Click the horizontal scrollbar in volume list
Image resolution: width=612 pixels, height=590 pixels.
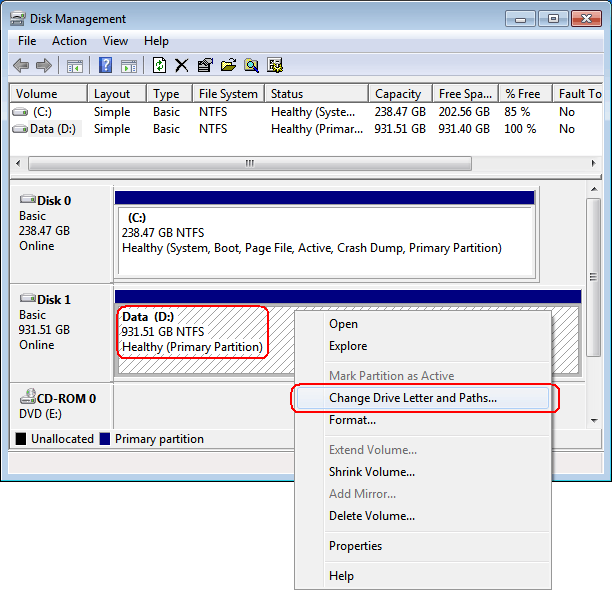pos(250,164)
